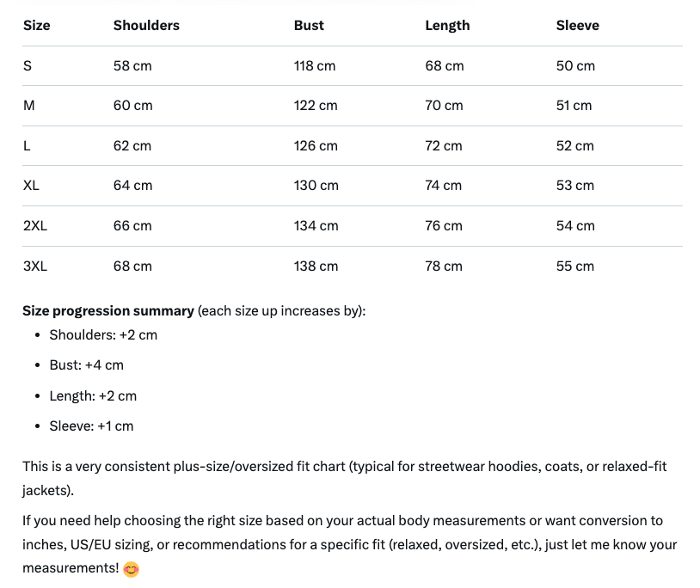Image resolution: width=700 pixels, height=588 pixels.
Task: Click the 130 cm bust cell
Action: [x=316, y=186]
